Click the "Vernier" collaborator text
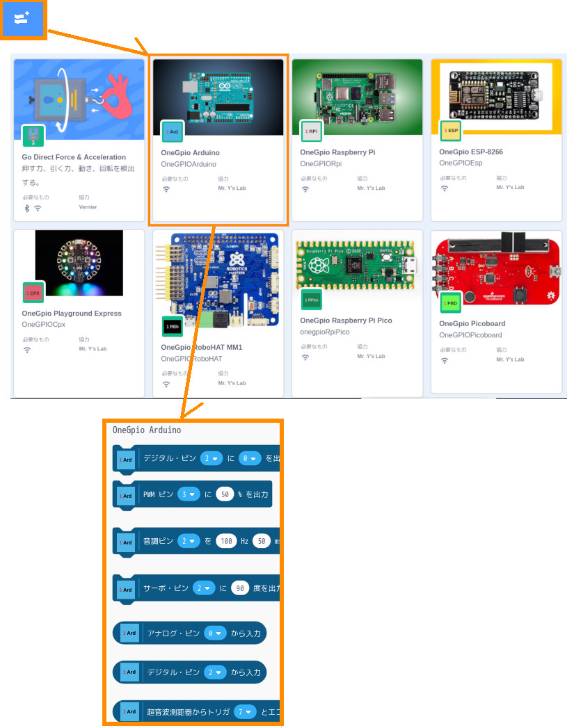This screenshot has height=728, width=567. (88, 207)
